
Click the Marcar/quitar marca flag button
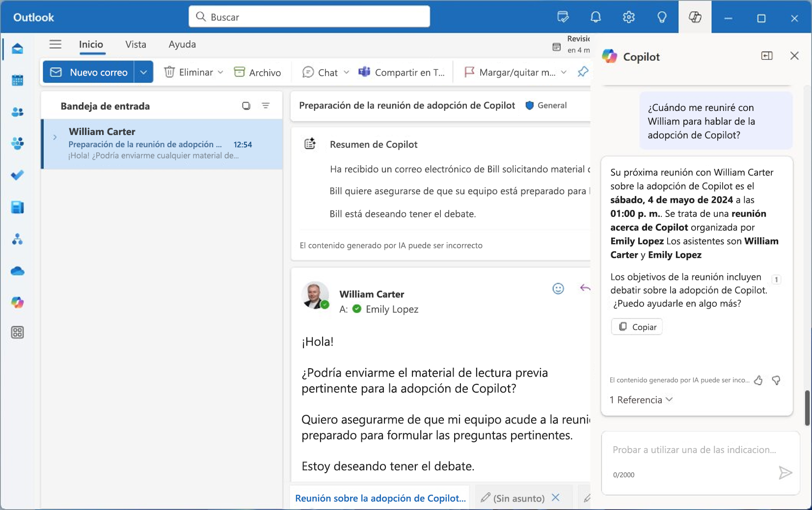click(510, 72)
